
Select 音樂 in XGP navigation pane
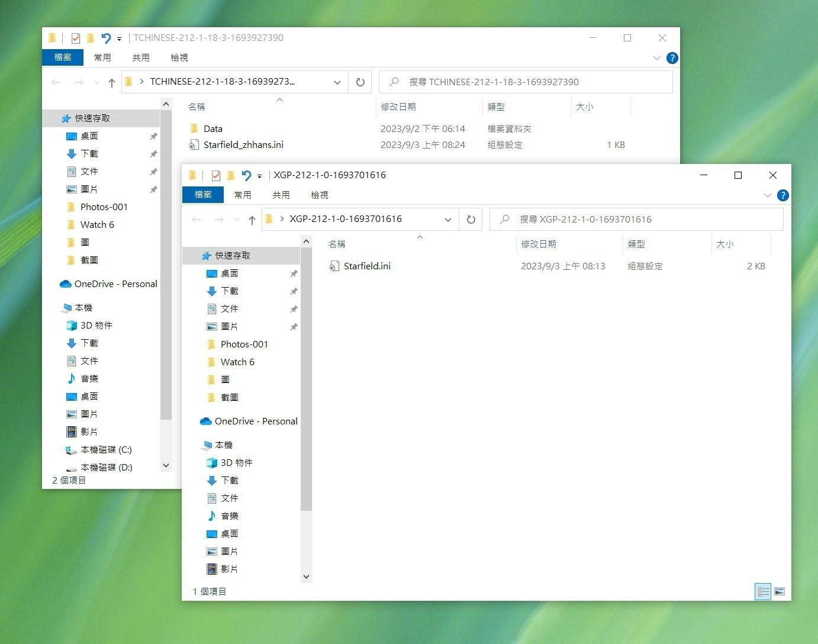pos(230,516)
